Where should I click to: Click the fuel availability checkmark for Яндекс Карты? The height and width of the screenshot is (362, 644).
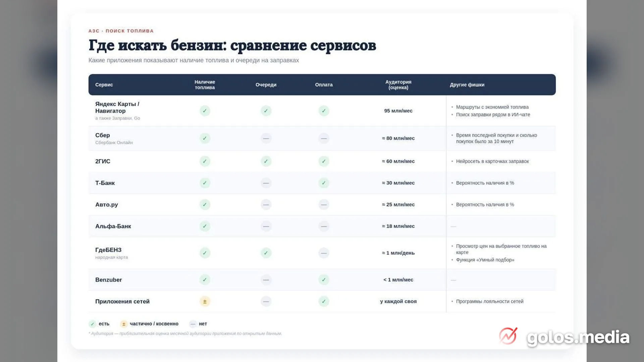tap(205, 111)
